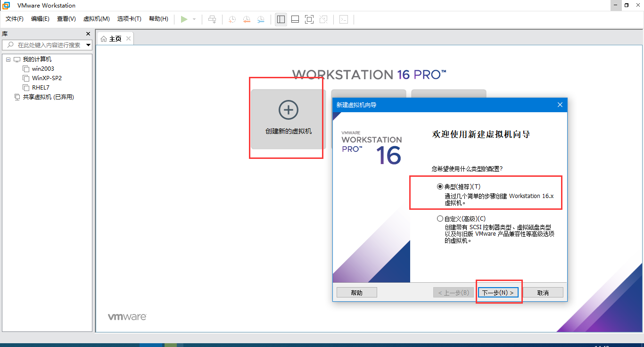Image resolution: width=644 pixels, height=347 pixels.
Task: Select the 自定义(高级)(C) radio button
Action: 440,219
